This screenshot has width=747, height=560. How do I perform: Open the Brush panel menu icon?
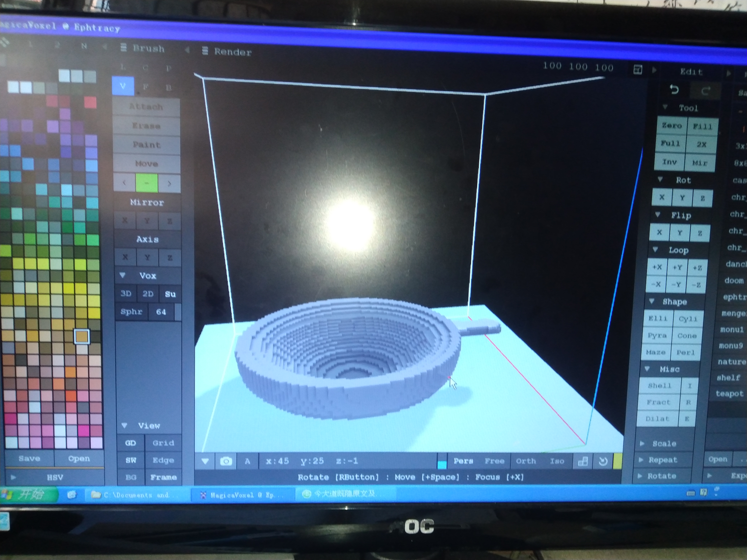point(124,48)
